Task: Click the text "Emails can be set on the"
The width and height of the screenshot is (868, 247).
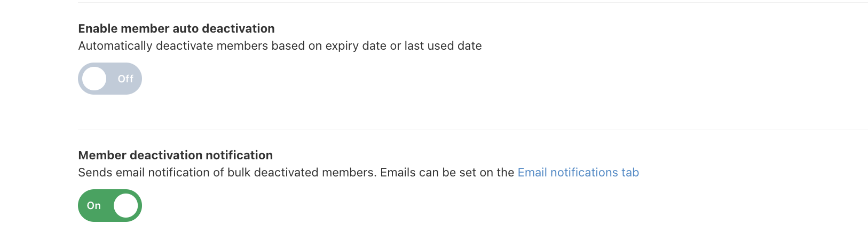Action: [x=447, y=173]
